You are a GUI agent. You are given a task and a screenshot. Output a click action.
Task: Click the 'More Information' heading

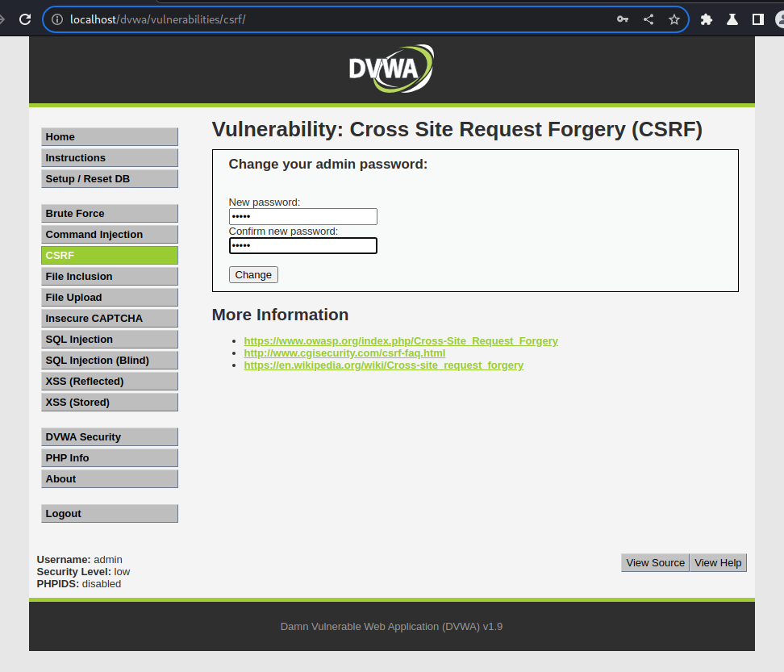tap(280, 315)
